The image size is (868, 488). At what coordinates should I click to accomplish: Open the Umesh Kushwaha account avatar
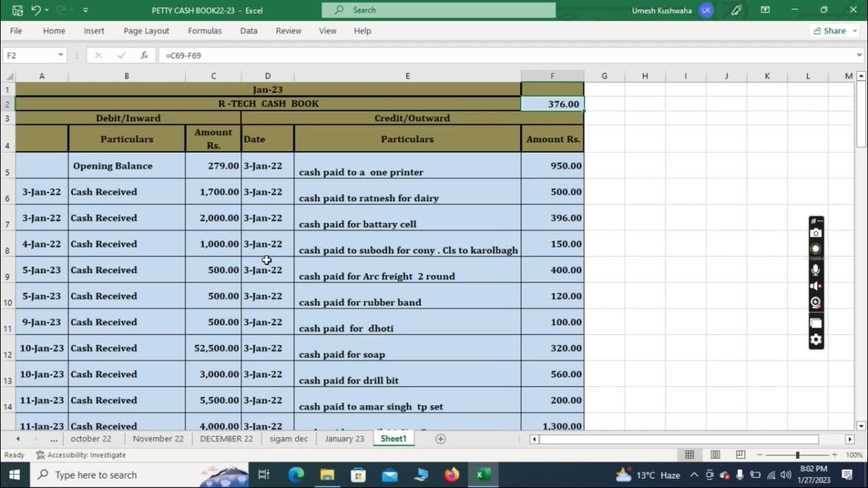point(706,10)
